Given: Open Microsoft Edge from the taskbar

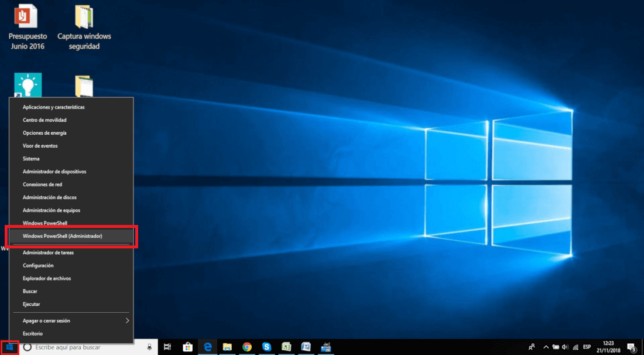Looking at the screenshot, I should point(208,347).
